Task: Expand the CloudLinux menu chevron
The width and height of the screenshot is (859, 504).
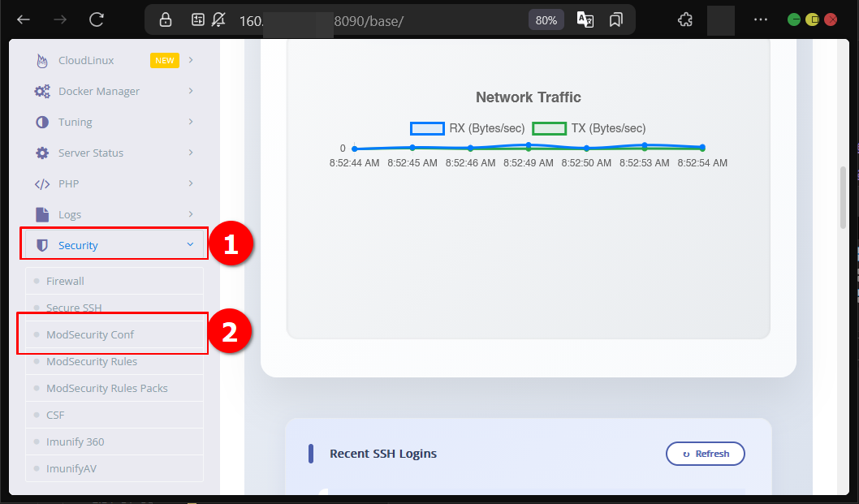Action: pos(191,60)
